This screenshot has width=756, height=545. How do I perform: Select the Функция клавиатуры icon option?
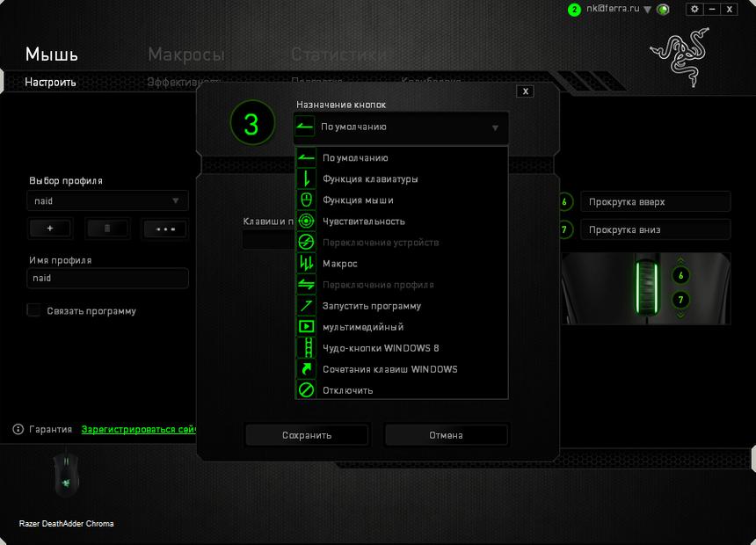[x=306, y=179]
